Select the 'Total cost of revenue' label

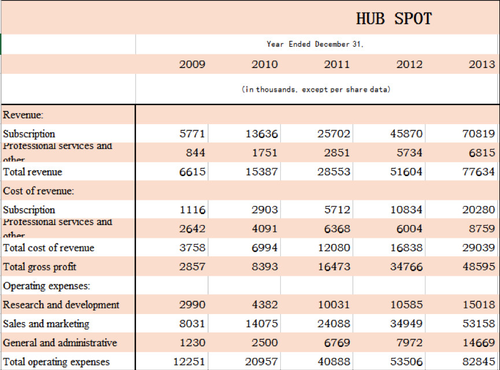click(48, 248)
